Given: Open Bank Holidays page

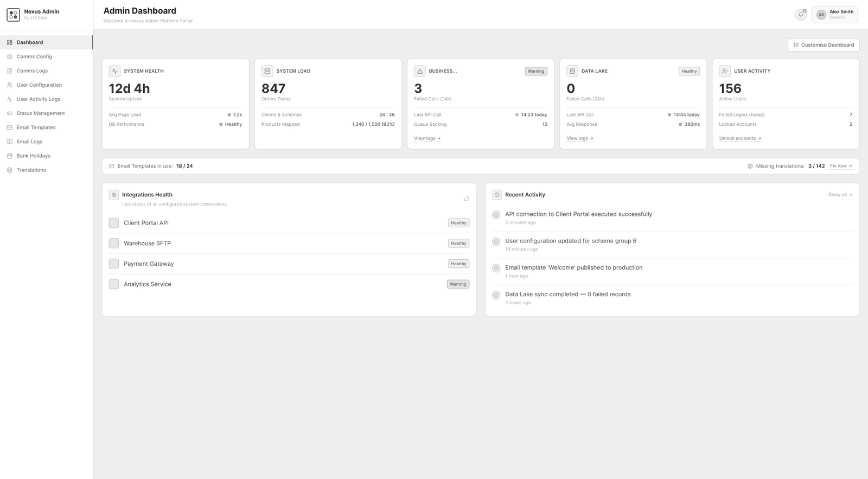Looking at the screenshot, I should (x=46, y=156).
